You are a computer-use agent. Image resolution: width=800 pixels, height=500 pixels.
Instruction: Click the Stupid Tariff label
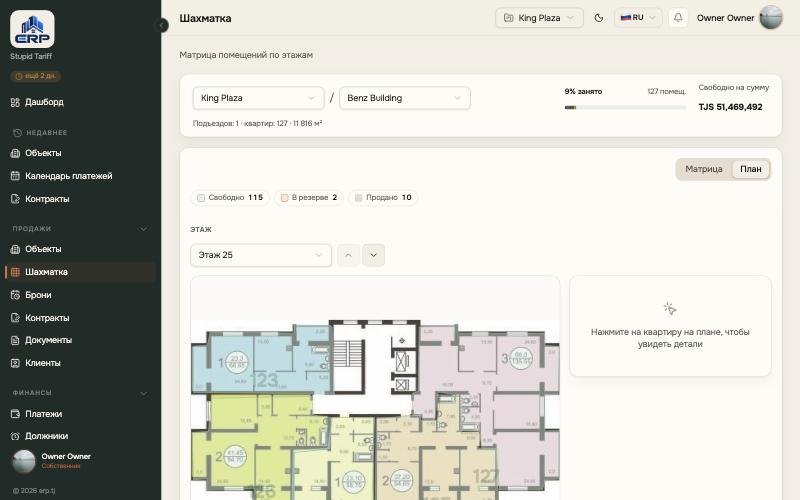click(31, 56)
